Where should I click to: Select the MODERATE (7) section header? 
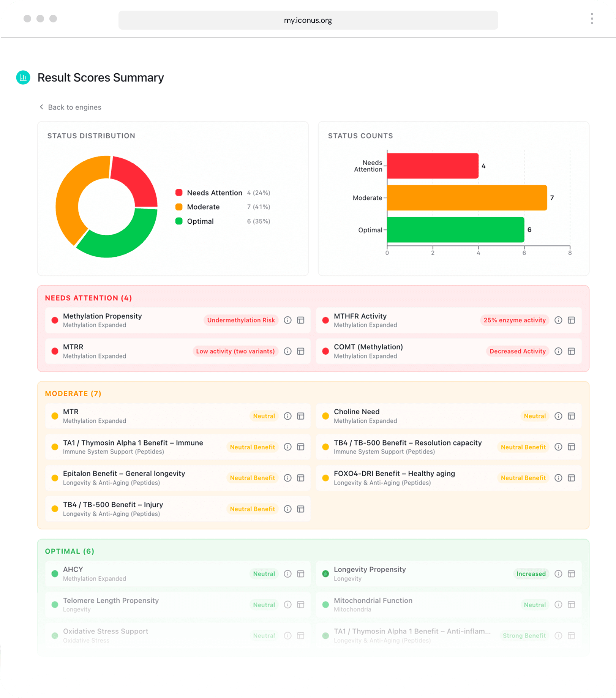click(x=73, y=393)
